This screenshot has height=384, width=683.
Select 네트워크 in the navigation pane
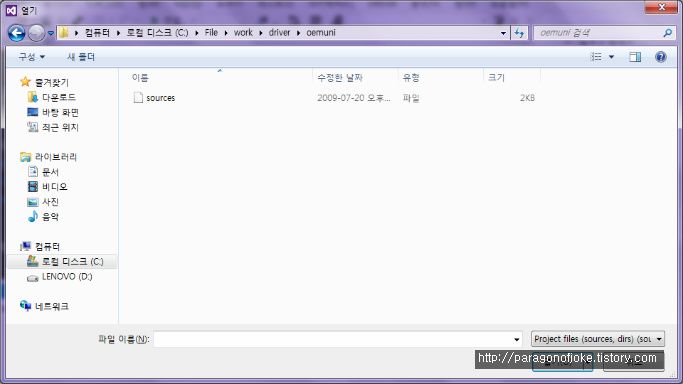52,307
